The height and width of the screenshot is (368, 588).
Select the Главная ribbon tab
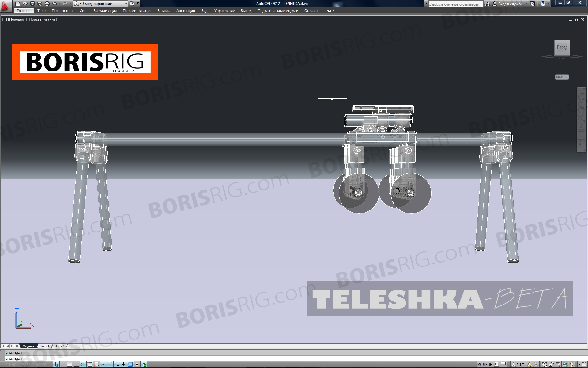click(x=24, y=11)
